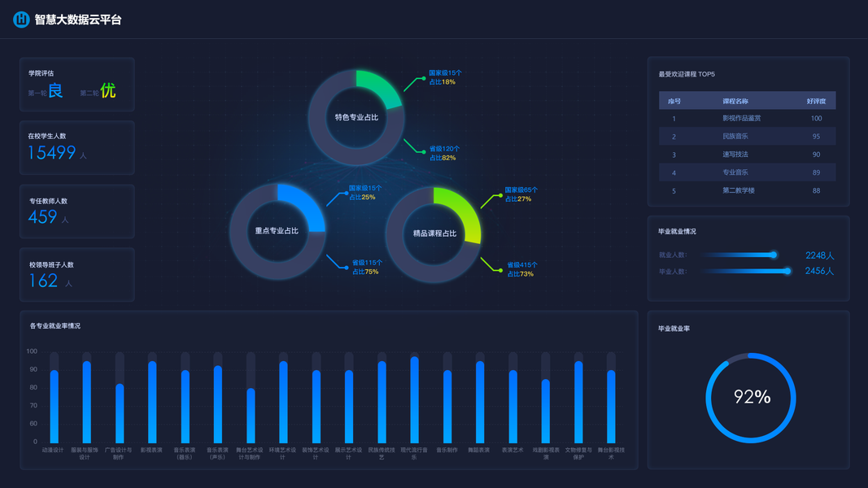Click the 智慧大数据云平台 title

78,20
